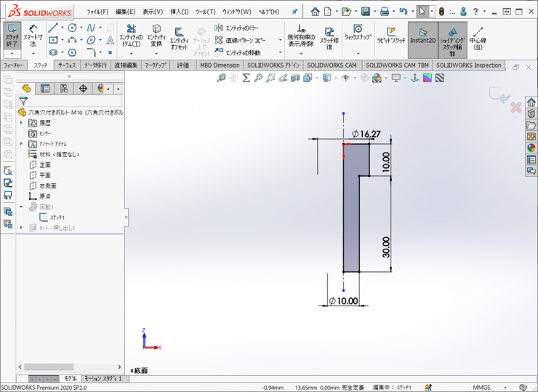Expand the 履歴 (History) tree node
Viewport: 538px width, 392px height.
point(22,123)
